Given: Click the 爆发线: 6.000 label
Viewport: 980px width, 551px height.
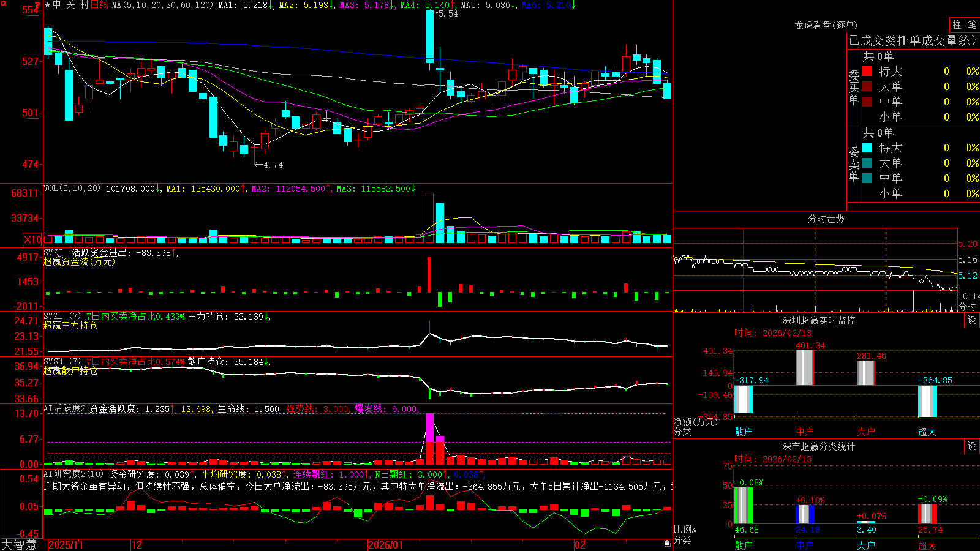Looking at the screenshot, I should pyautogui.click(x=387, y=409).
